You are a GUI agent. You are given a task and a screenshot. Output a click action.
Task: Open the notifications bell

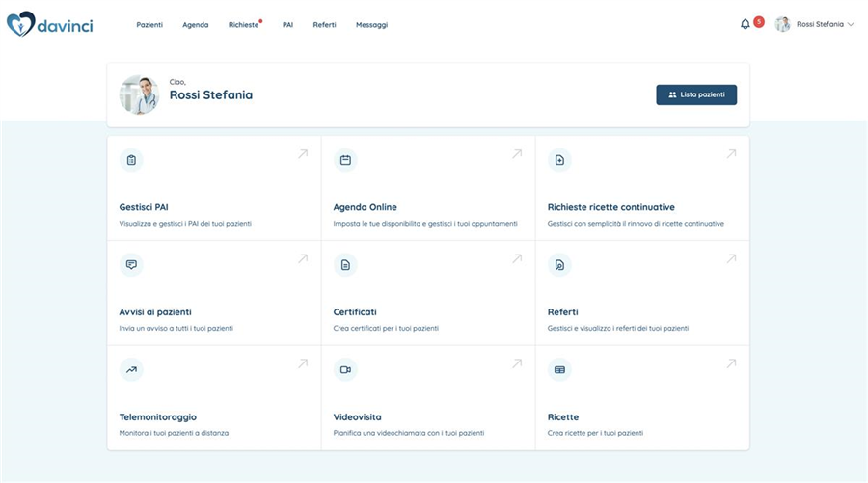pos(746,24)
